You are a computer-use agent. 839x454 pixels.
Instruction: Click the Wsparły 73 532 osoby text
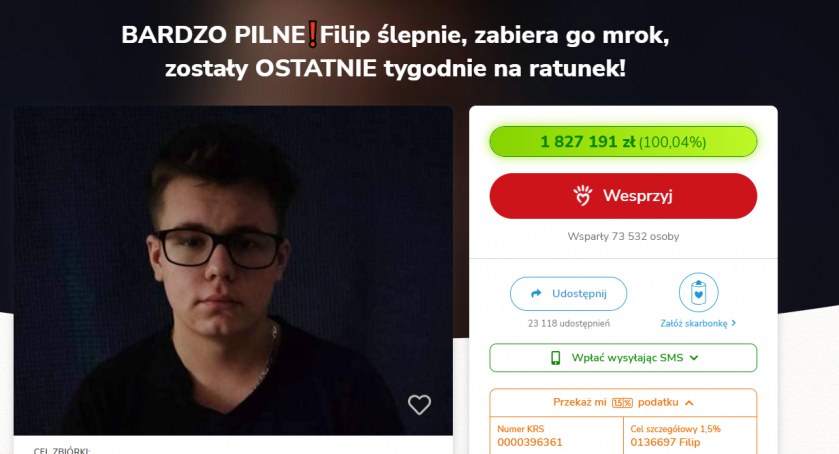623,236
